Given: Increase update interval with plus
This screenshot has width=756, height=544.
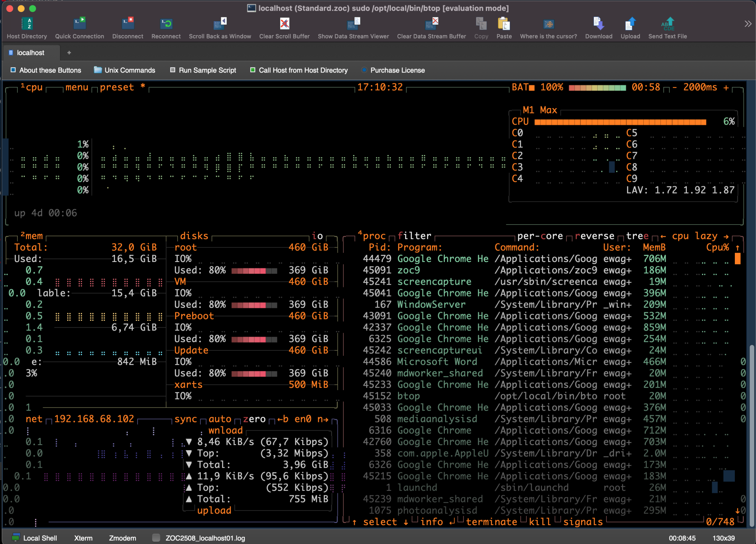Looking at the screenshot, I should pos(726,87).
